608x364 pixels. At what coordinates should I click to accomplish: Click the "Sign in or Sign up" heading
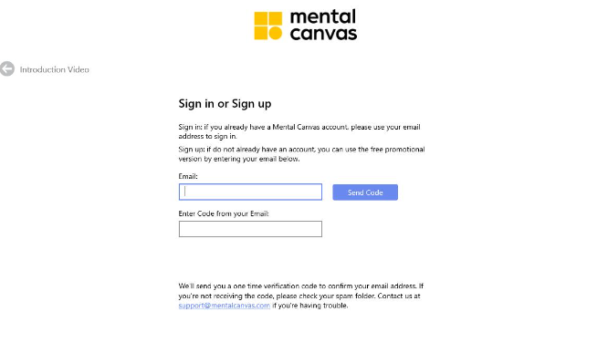coord(225,104)
